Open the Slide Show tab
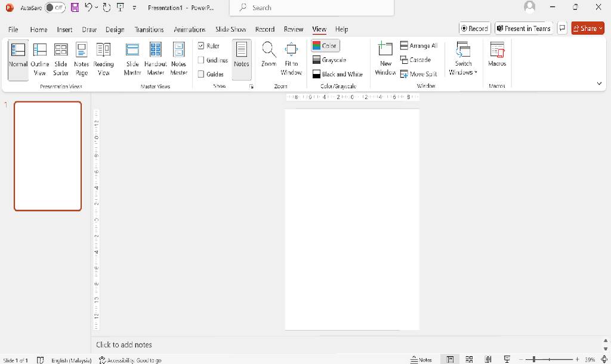This screenshot has height=364, width=611. tap(231, 29)
